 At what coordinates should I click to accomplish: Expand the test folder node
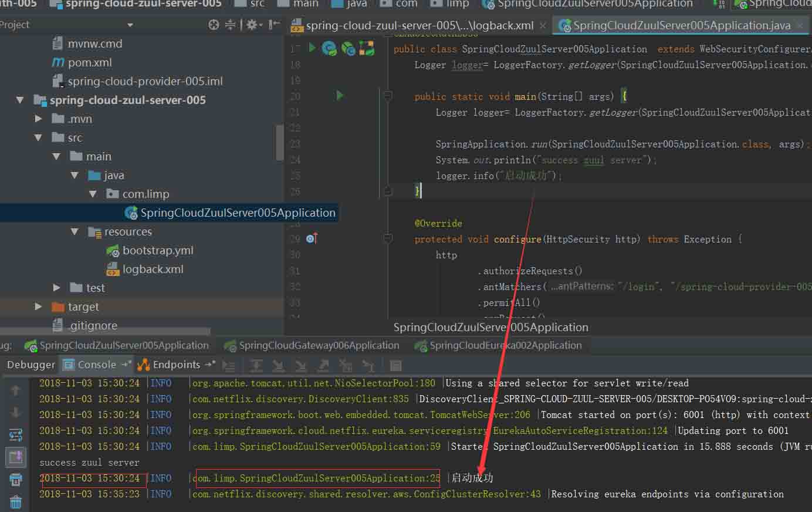click(x=56, y=288)
